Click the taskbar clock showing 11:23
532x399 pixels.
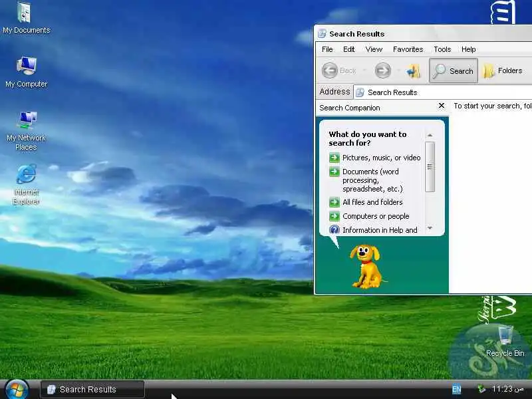coord(507,389)
